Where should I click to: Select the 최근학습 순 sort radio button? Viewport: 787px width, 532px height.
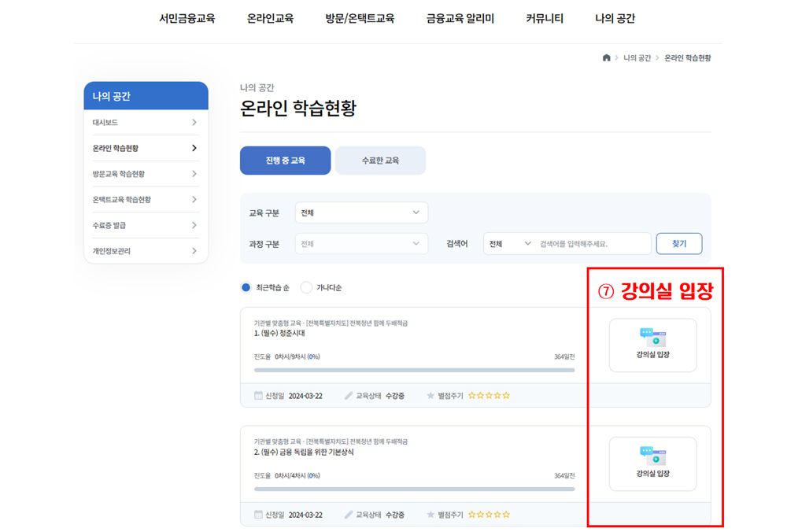(x=246, y=287)
